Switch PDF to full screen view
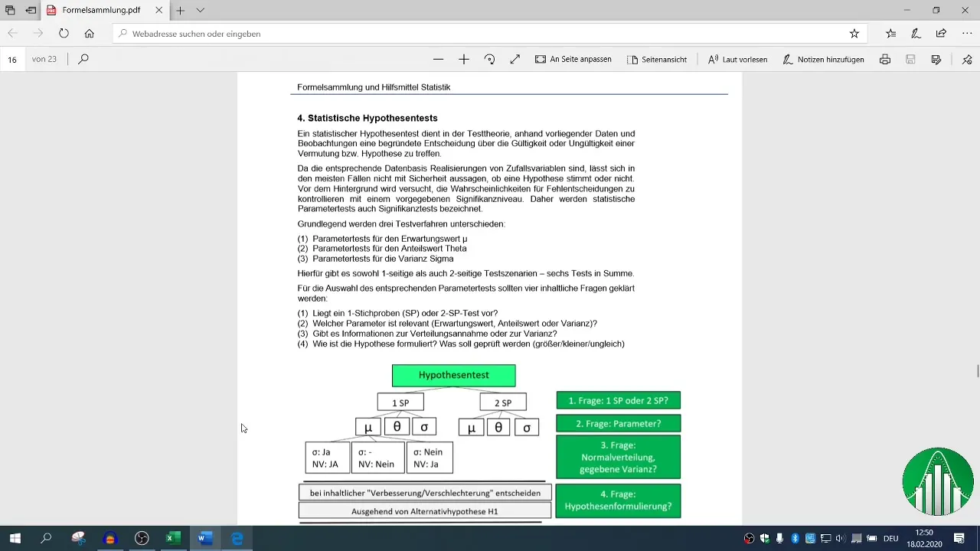 (x=515, y=59)
